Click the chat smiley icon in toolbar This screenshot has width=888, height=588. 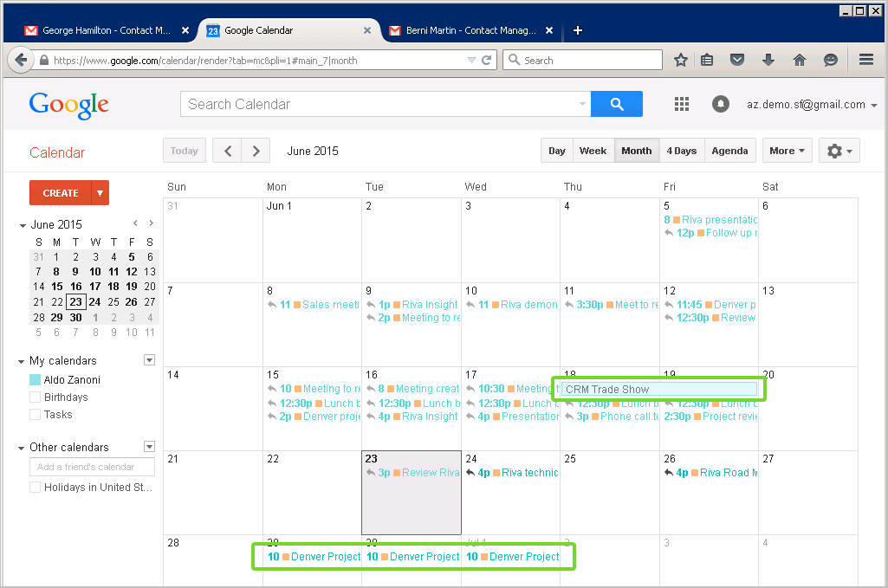point(830,60)
